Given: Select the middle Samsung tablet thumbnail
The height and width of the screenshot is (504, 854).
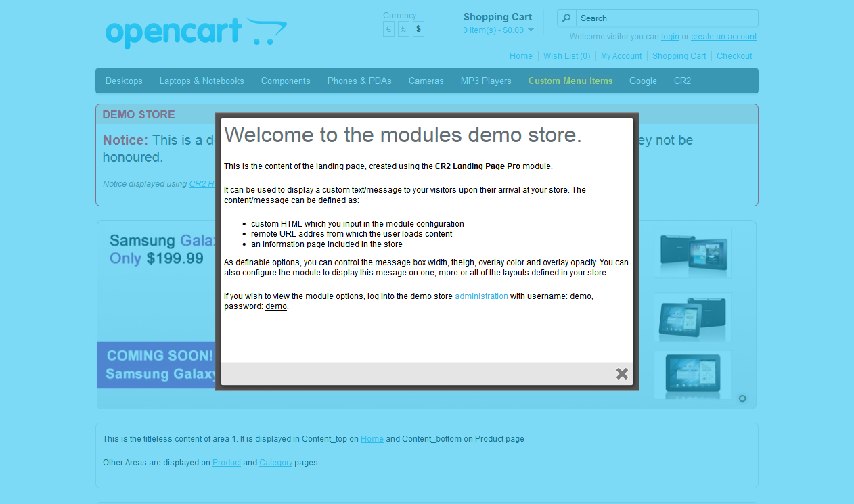Looking at the screenshot, I should point(692,317).
